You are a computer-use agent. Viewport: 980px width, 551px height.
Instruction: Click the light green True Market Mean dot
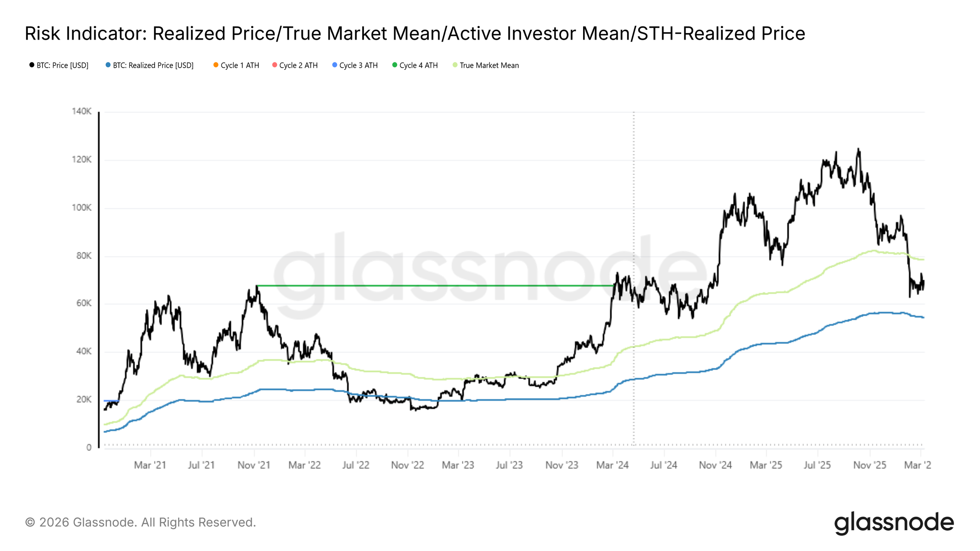pyautogui.click(x=455, y=65)
